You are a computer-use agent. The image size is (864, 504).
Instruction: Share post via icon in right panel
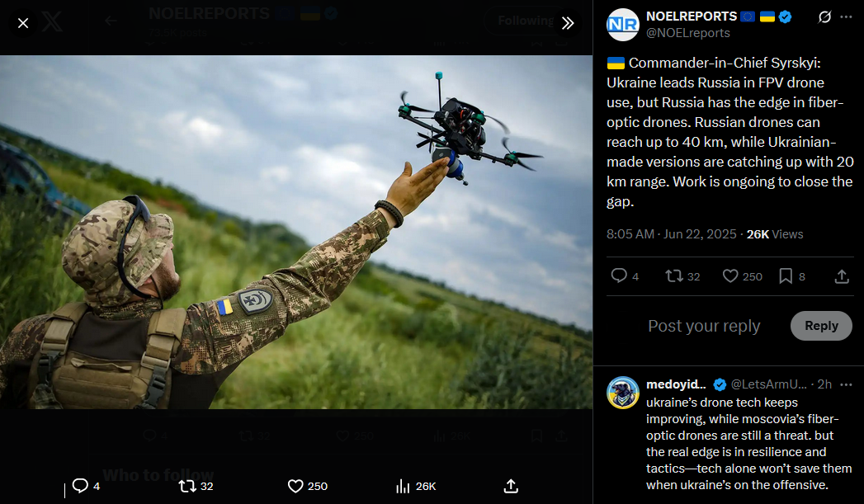tap(842, 276)
